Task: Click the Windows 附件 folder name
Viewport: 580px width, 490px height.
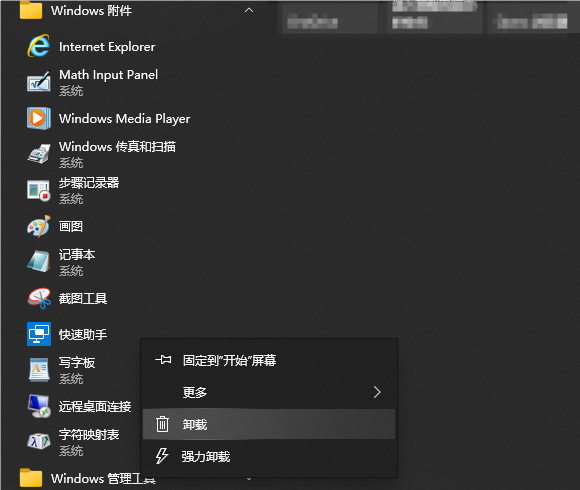Action: point(91,10)
